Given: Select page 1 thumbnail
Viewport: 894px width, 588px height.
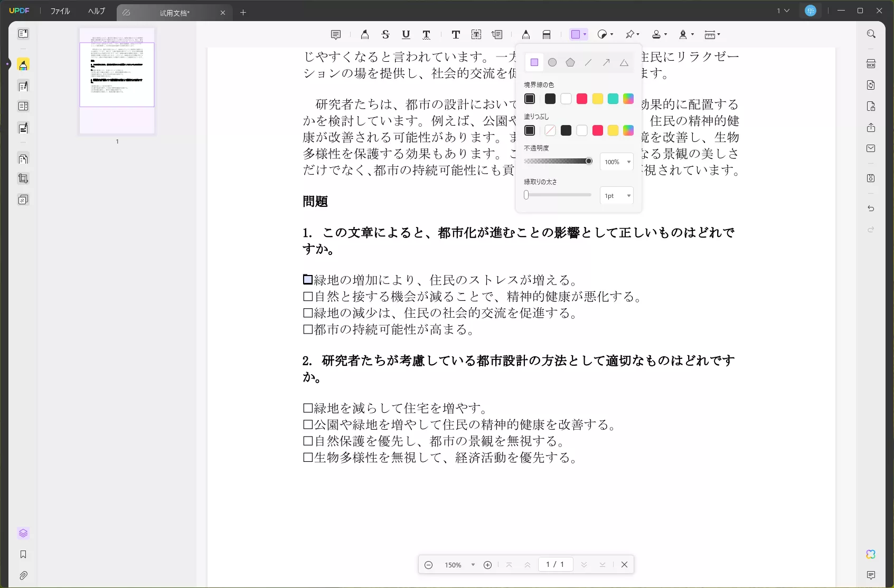Looking at the screenshot, I should coord(117,81).
